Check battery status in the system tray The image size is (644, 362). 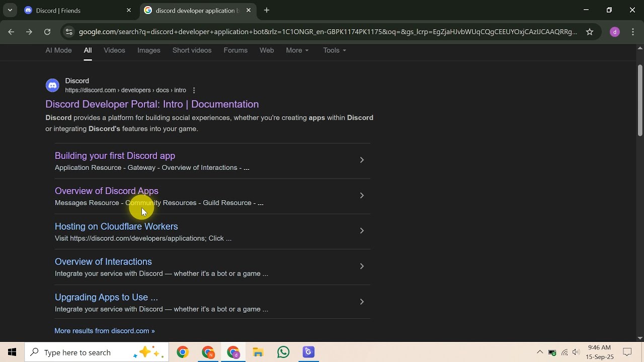click(552, 352)
